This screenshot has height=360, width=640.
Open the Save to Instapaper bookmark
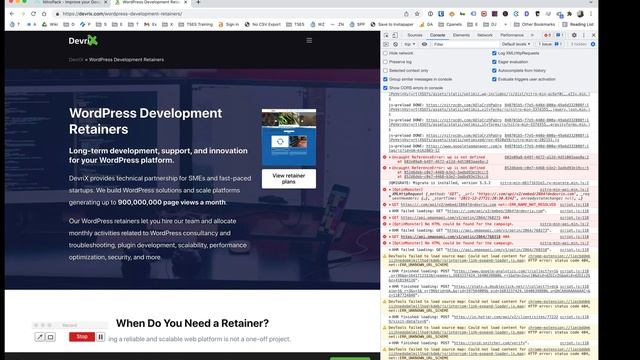pyautogui.click(x=392, y=24)
